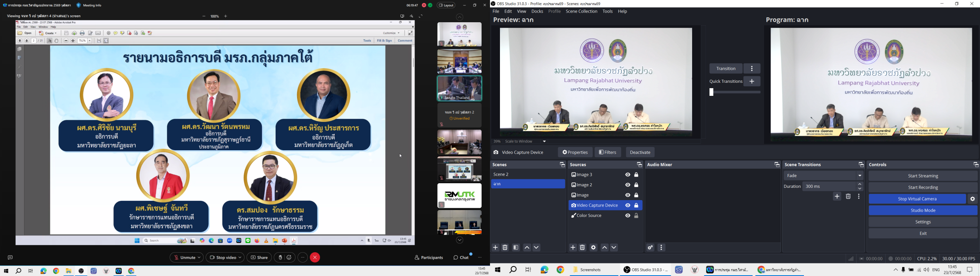The height and width of the screenshot is (276, 980).
Task: Float the Scenes dock
Action: click(562, 165)
